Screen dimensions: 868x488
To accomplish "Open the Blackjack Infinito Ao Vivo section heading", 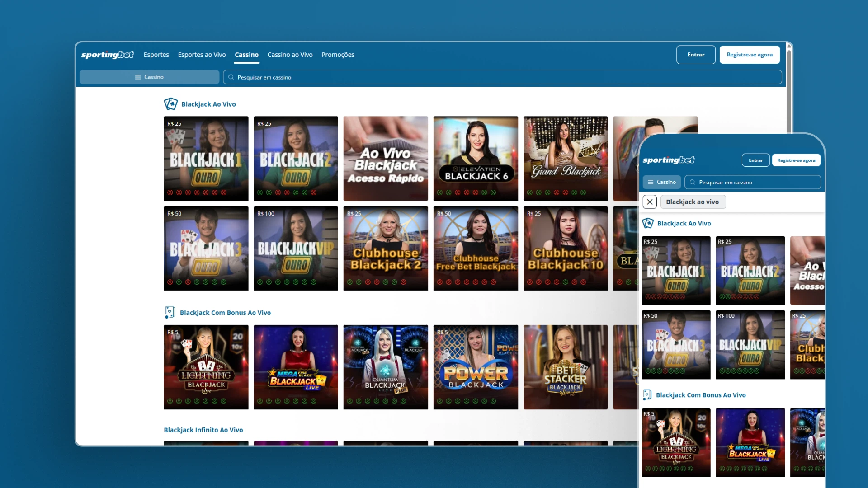I will point(203,430).
